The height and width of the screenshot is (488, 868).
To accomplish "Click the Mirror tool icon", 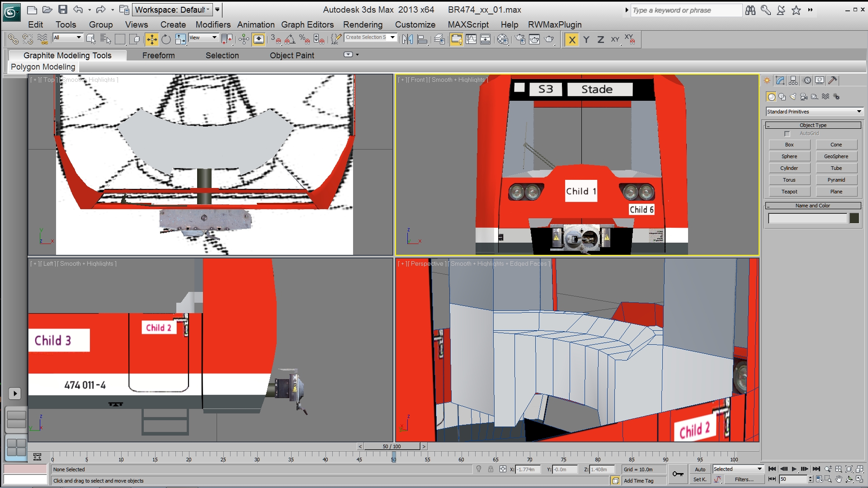I will 407,40.
